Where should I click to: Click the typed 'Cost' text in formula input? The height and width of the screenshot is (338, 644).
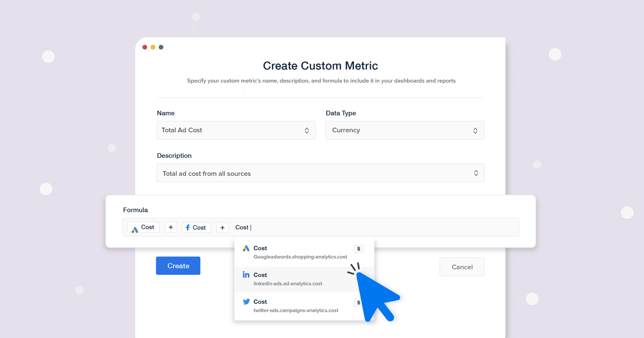242,227
